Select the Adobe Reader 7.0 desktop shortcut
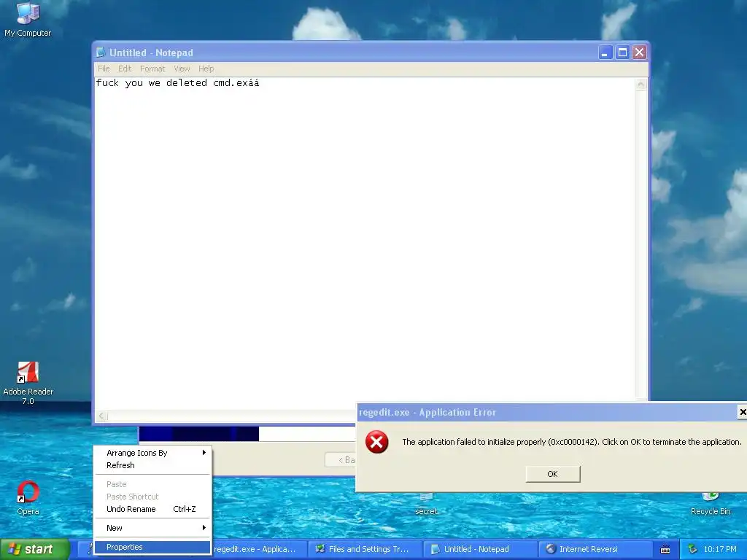Viewport: 747px width, 560px height. pyautogui.click(x=28, y=383)
